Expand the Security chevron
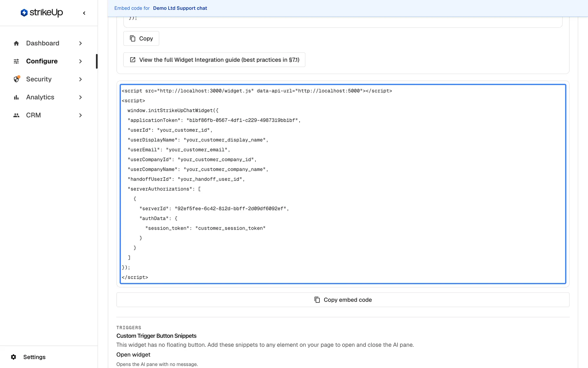The height and width of the screenshot is (368, 588). click(x=80, y=79)
